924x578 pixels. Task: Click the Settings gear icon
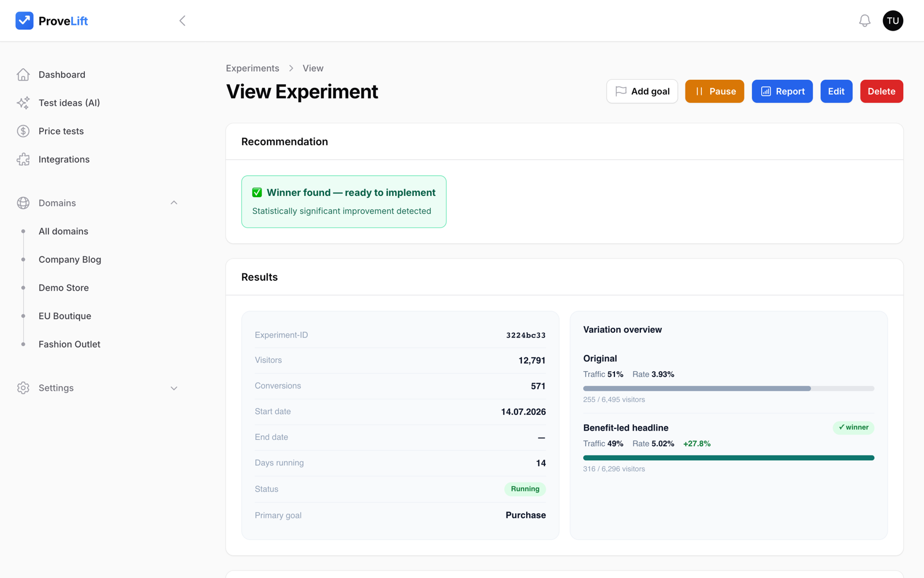(23, 388)
